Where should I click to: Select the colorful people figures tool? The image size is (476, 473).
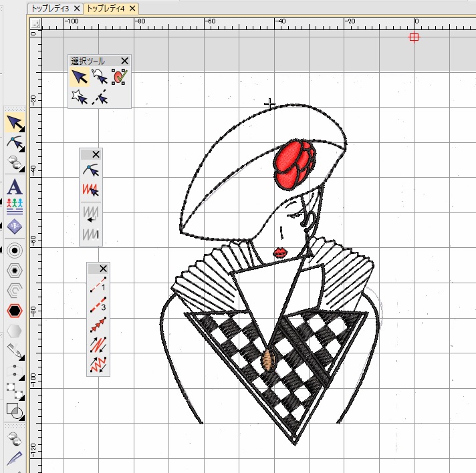click(x=15, y=206)
